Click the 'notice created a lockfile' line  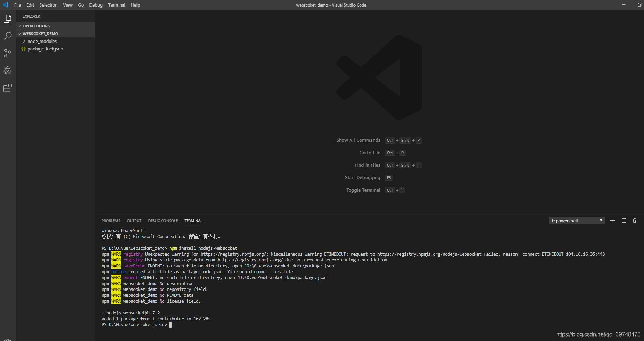[x=198, y=272]
